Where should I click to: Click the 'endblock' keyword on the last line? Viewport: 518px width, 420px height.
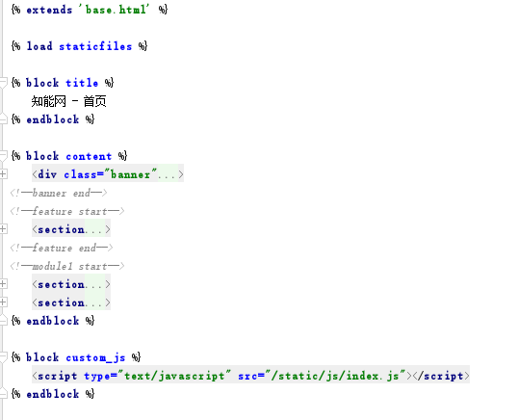(x=53, y=394)
